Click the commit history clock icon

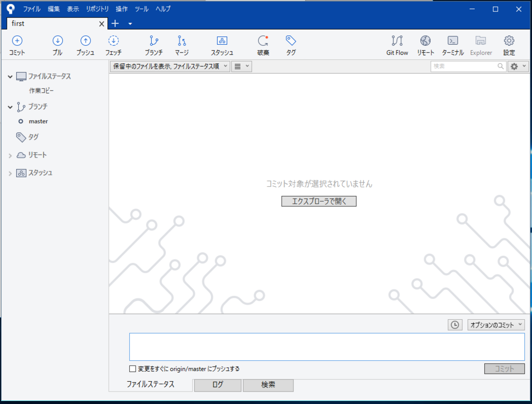(455, 324)
